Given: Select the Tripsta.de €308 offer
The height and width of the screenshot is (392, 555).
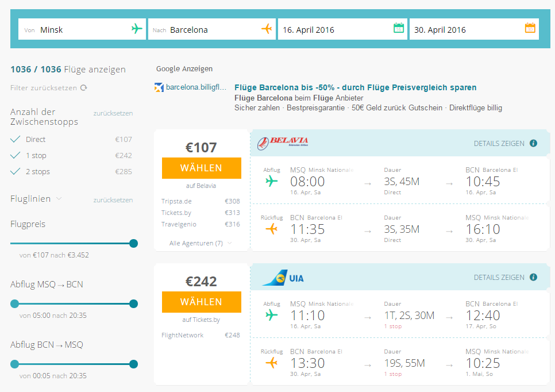Looking at the screenshot, I should (201, 201).
